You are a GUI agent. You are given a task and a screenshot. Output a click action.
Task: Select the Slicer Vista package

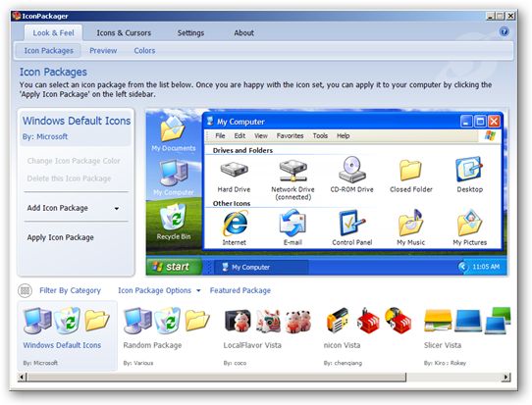(x=467, y=335)
